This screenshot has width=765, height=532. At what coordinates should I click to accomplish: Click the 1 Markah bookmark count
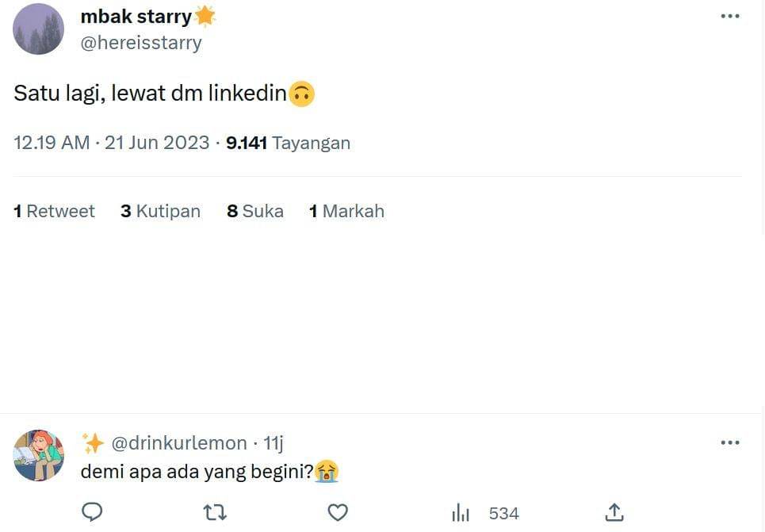346,211
